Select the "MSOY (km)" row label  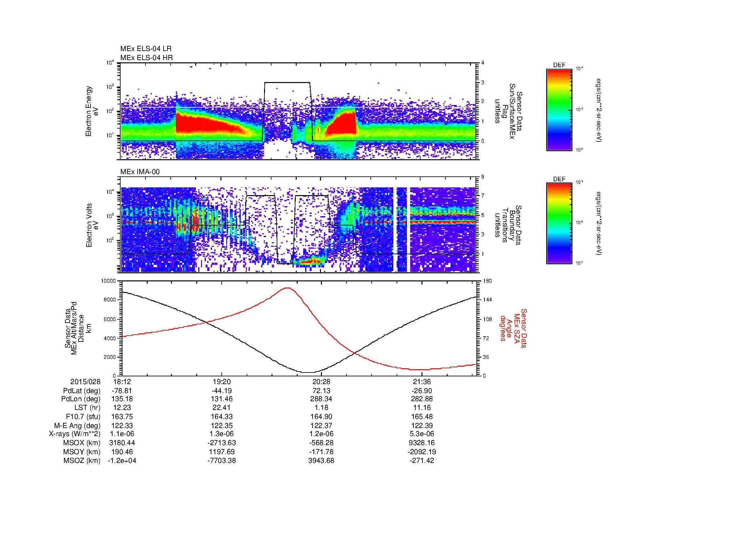tap(82, 452)
